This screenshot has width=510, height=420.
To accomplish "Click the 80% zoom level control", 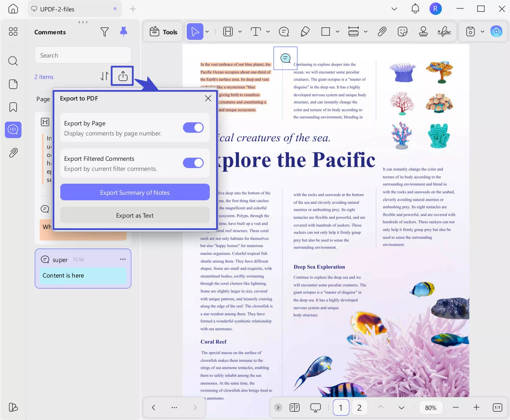I will 431,407.
